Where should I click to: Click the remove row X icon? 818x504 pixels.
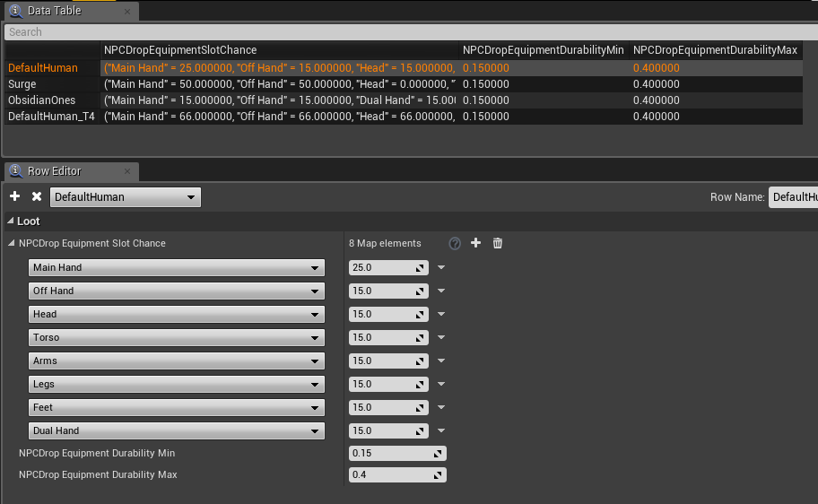click(37, 196)
